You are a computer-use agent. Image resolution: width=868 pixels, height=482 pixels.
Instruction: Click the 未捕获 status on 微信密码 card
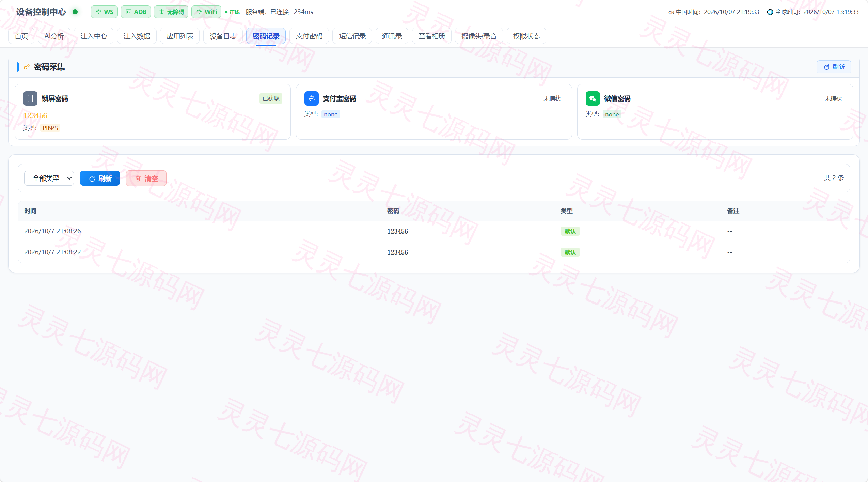(833, 98)
